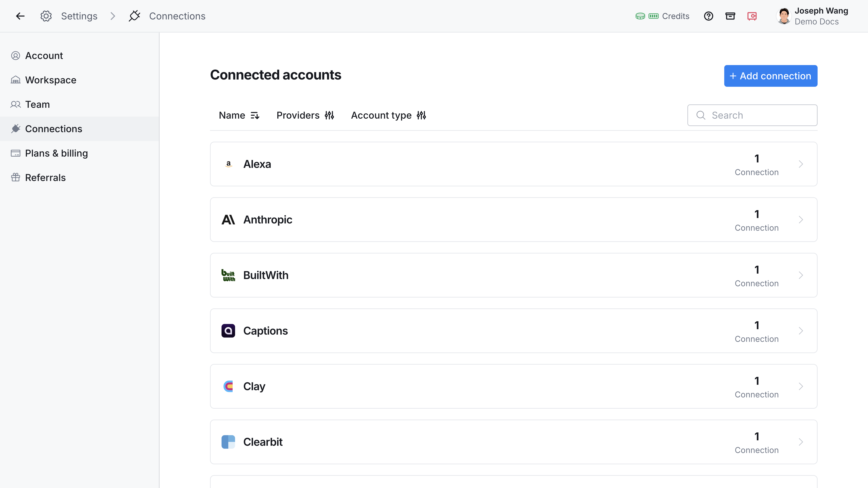
Task: Click the Captions logo icon
Action: 228,331
